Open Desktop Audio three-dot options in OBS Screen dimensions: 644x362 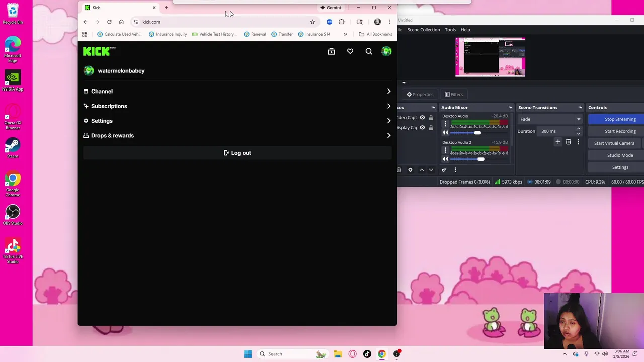pyautogui.click(x=445, y=124)
